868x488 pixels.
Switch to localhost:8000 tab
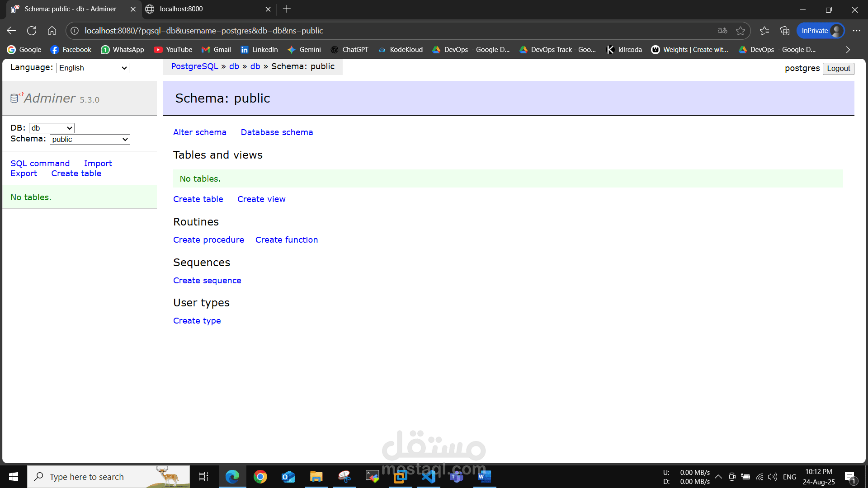208,9
